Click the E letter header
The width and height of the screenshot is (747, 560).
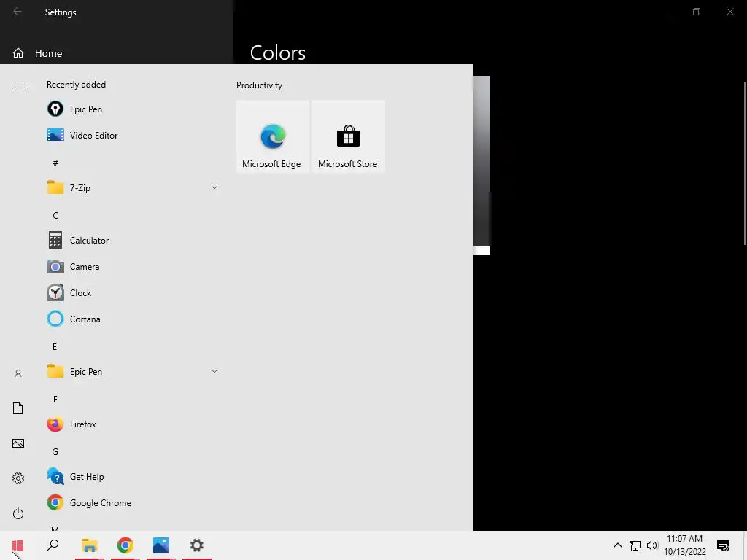tap(55, 346)
